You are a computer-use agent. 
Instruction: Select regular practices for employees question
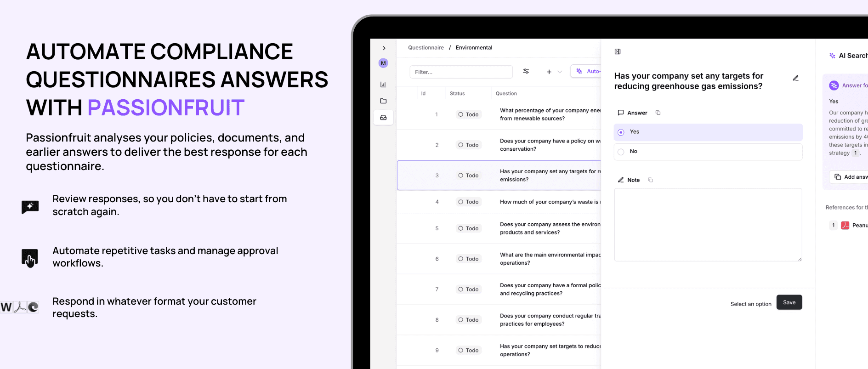[550, 320]
